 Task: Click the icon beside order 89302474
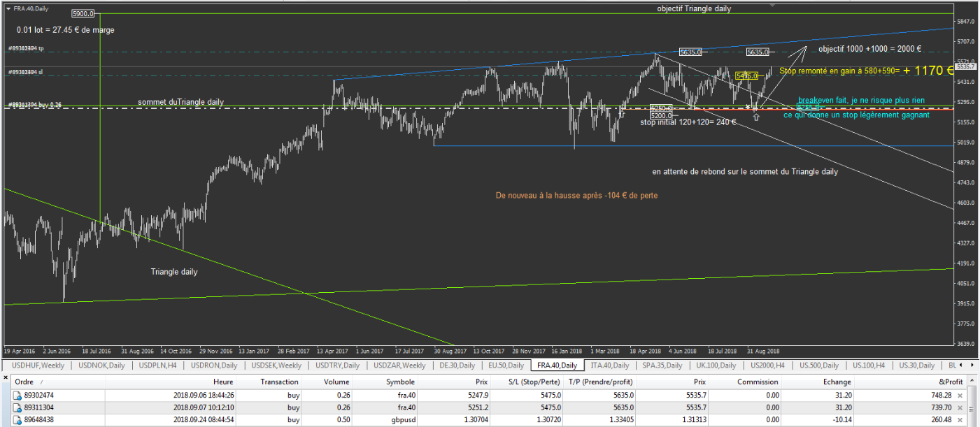pos(17,395)
